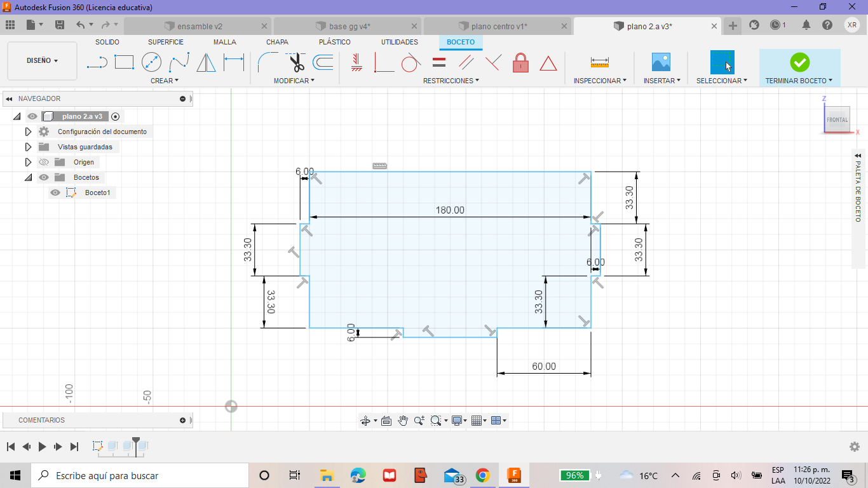Viewport: 868px width, 488px height.
Task: Click the 180.00 dimension value
Action: click(450, 210)
